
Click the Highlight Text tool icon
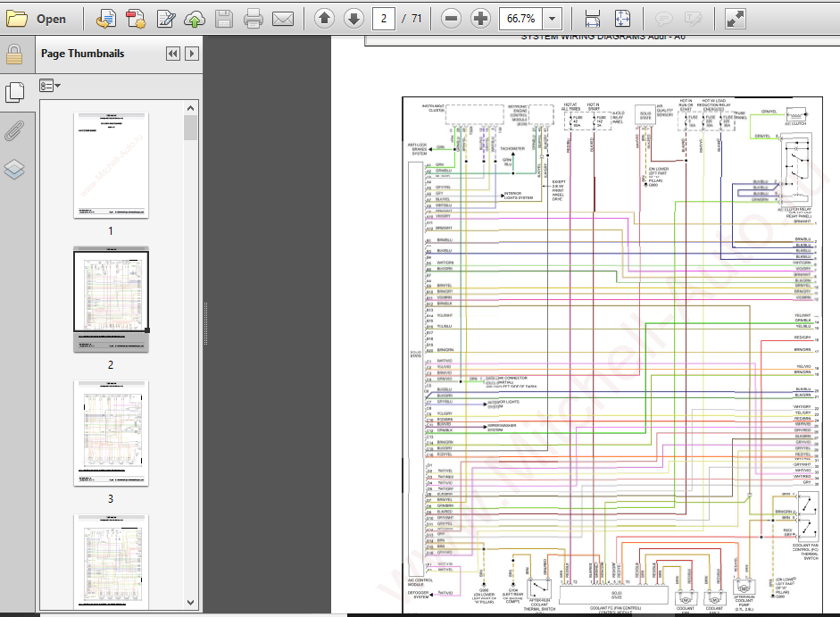(x=694, y=20)
